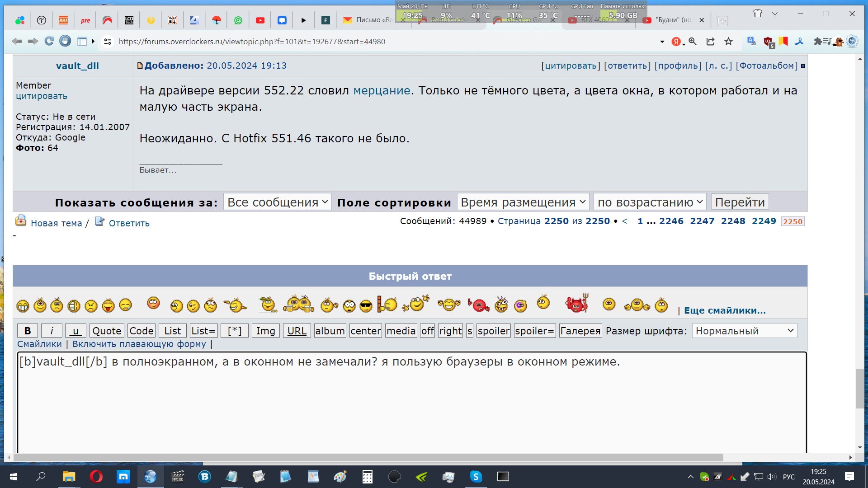This screenshot has width=868, height=488.
Task: Open the 'Время размещения' sort field dropdown
Action: pyautogui.click(x=523, y=202)
